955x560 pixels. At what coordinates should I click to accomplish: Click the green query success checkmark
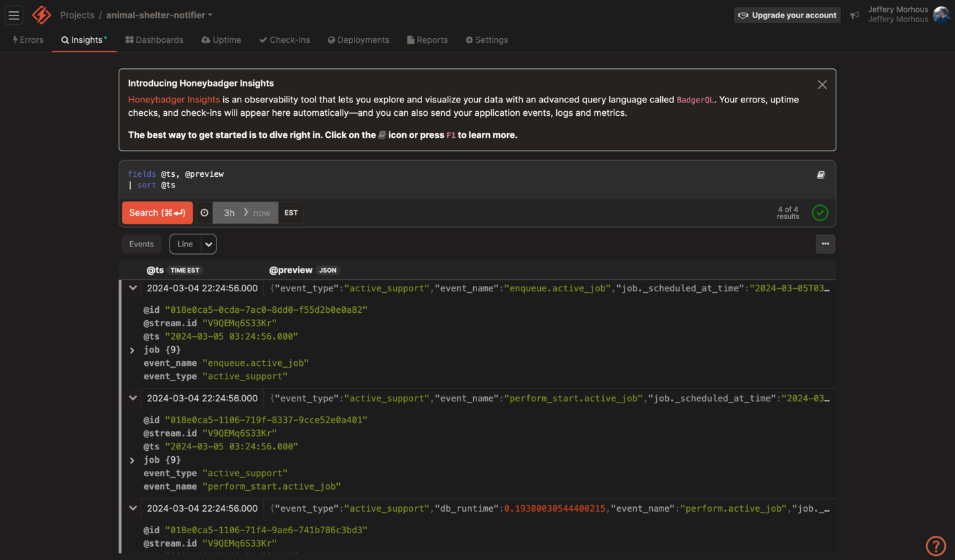click(x=820, y=213)
